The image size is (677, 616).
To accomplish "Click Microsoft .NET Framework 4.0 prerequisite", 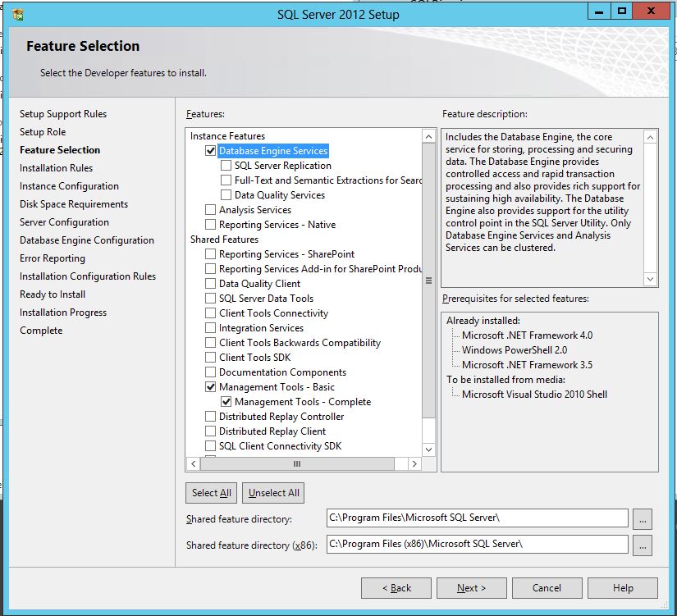I will coord(527,335).
